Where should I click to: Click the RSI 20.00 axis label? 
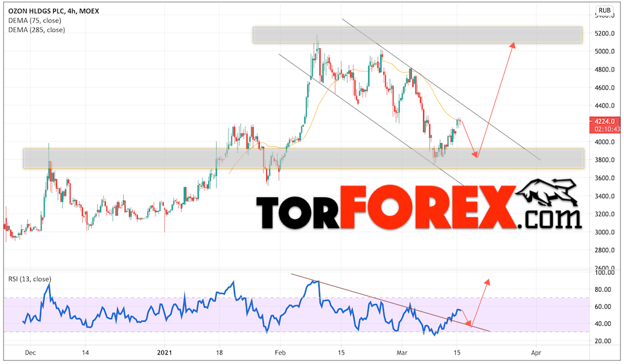[x=603, y=341]
